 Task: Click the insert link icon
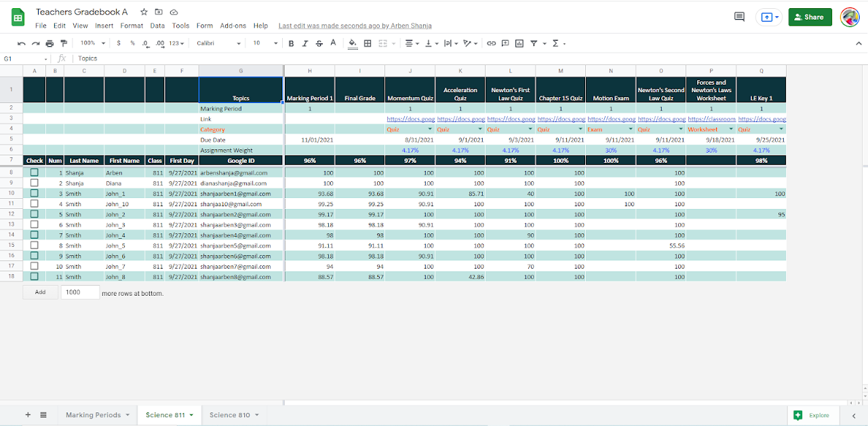coord(492,43)
